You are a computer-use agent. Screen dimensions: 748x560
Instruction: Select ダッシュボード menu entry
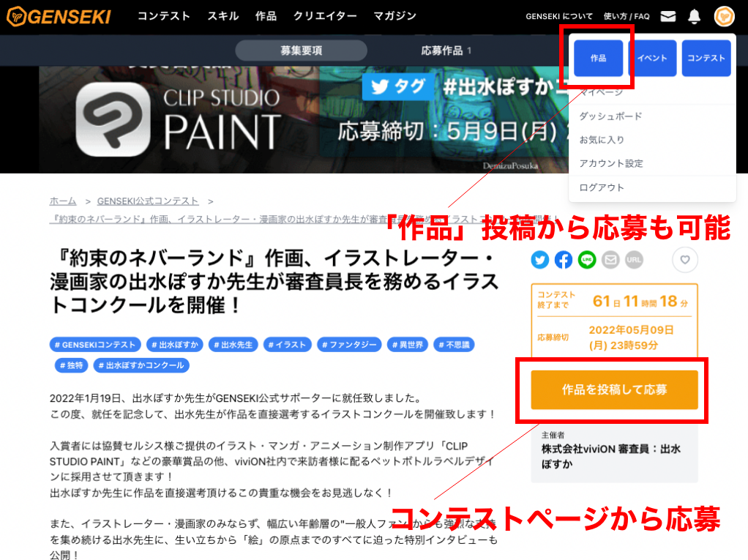pyautogui.click(x=610, y=116)
